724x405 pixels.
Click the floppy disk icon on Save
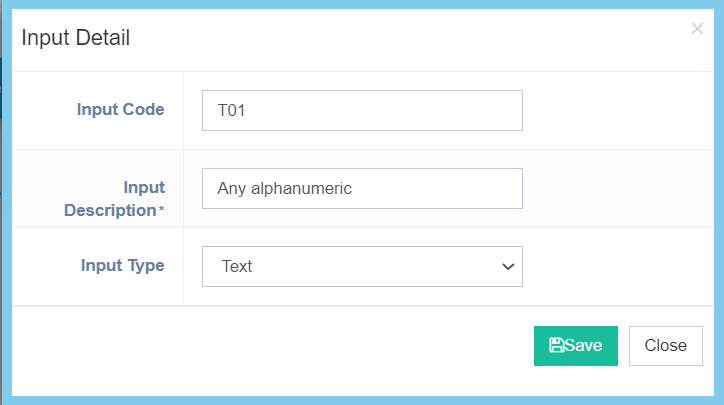coord(556,345)
